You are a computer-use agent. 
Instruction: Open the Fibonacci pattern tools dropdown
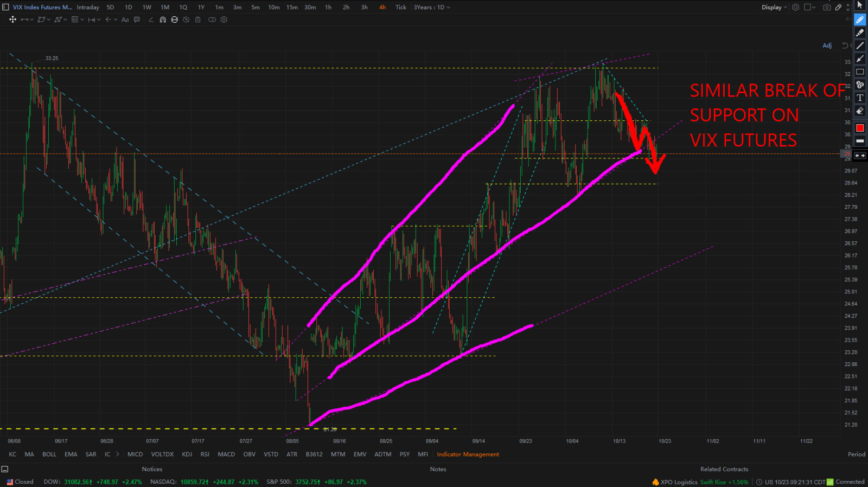click(x=61, y=20)
